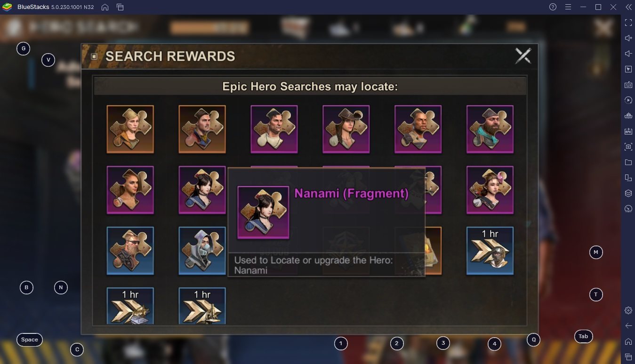Choose the masked hooded blue hero fragment
Screen dimensions: 635x364
pos(202,251)
